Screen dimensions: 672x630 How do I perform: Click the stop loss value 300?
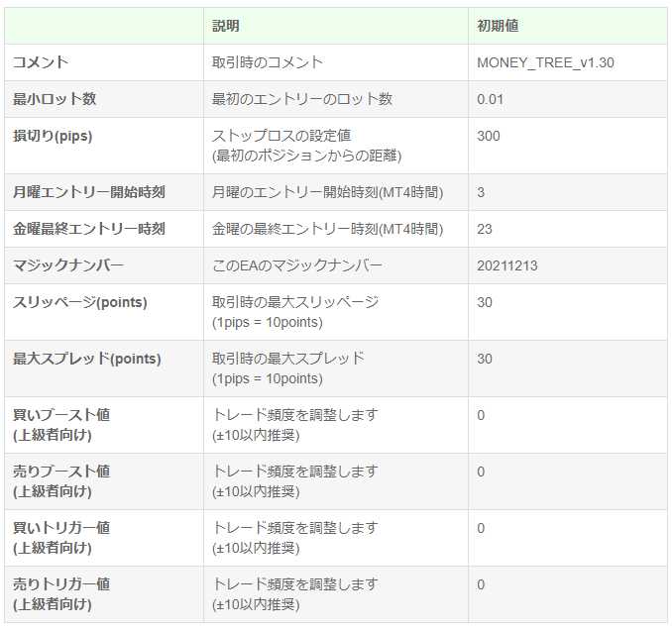(x=489, y=136)
